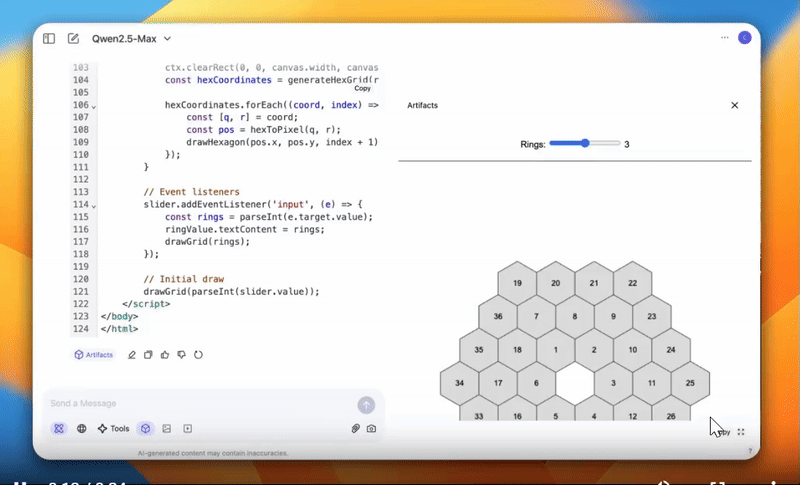The width and height of the screenshot is (800, 485).
Task: Select the '// Initial draw' comment
Action: (x=184, y=279)
